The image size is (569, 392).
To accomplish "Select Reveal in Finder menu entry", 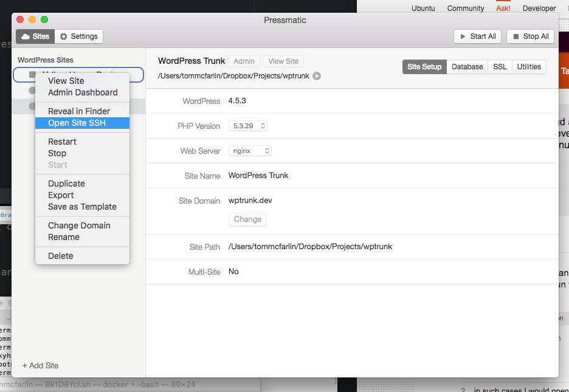I will tap(83, 111).
